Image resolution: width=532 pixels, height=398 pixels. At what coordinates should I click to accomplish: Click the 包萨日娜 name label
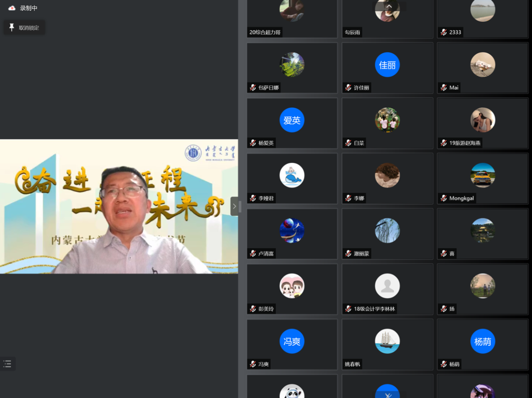[269, 88]
